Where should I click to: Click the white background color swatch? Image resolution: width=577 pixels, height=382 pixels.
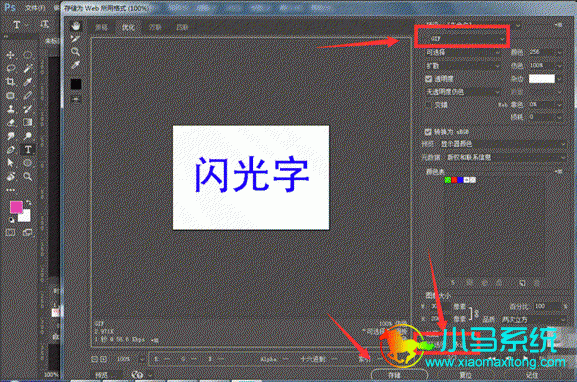click(25, 216)
